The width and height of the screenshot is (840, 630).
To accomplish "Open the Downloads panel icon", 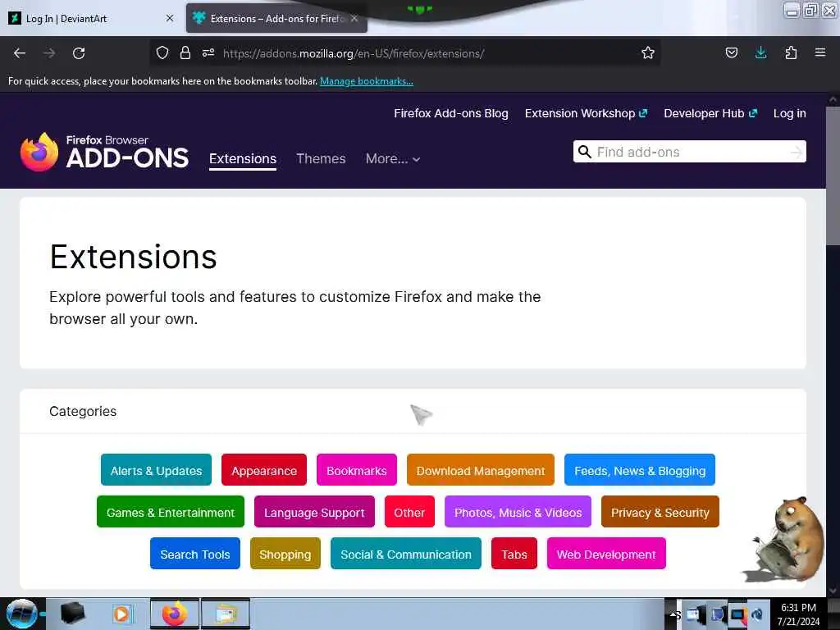I will [760, 52].
